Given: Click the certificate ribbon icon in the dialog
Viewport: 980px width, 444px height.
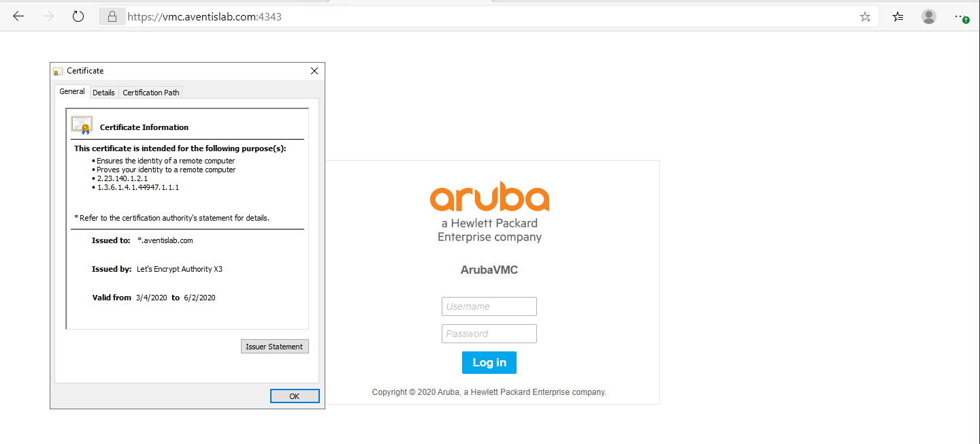Looking at the screenshot, I should coord(81,125).
